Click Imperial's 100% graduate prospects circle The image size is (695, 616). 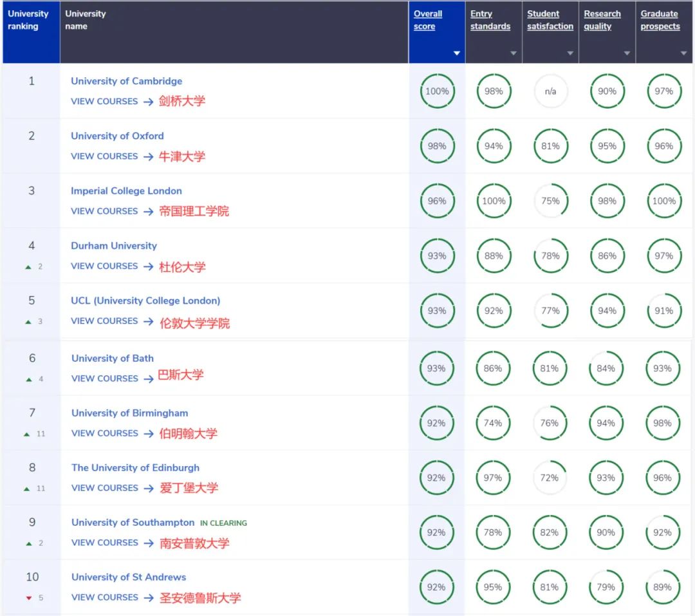pyautogui.click(x=664, y=201)
